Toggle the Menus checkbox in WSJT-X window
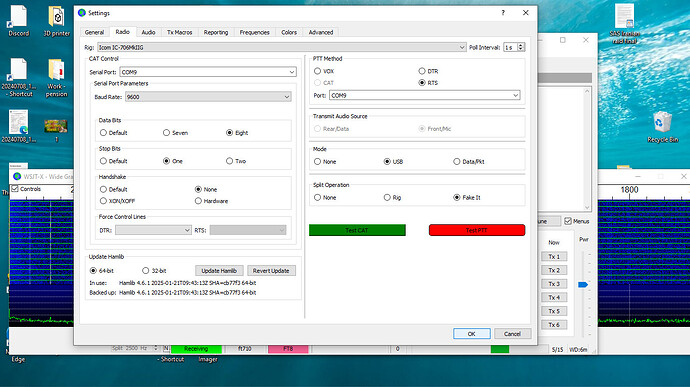Viewport: 690px width, 387px height. point(568,221)
